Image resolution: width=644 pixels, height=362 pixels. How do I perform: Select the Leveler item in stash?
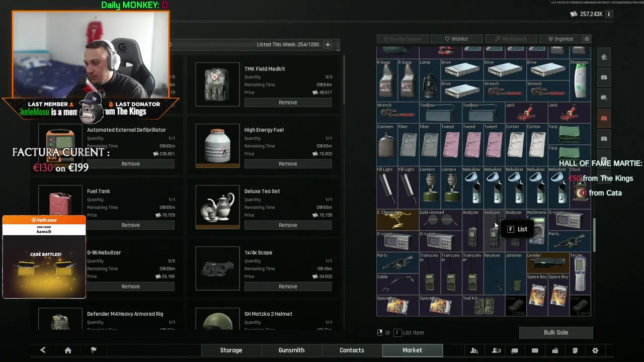pos(547,262)
